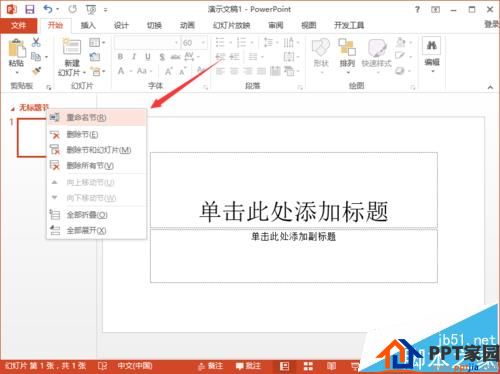
Task: Click the Editing binoculars icon
Action: 432,45
